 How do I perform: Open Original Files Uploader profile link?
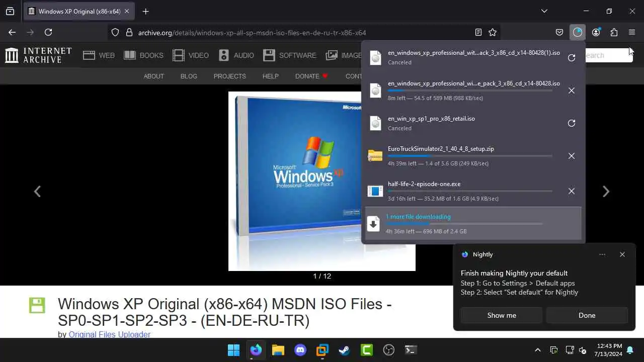[x=109, y=334]
